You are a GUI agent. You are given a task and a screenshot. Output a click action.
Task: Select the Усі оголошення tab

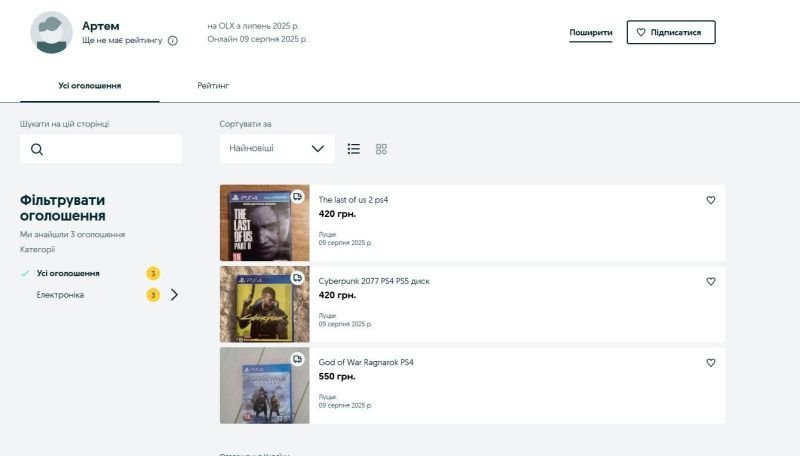click(90, 86)
